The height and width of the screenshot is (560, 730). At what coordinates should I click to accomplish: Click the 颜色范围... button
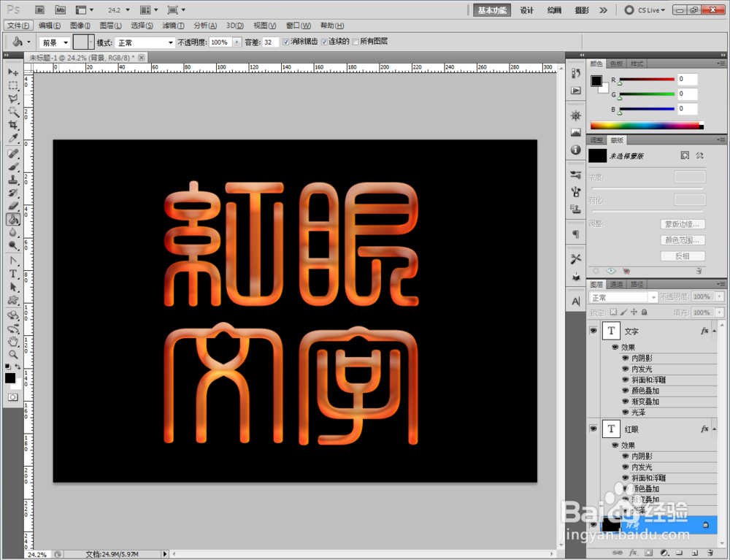pyautogui.click(x=683, y=240)
